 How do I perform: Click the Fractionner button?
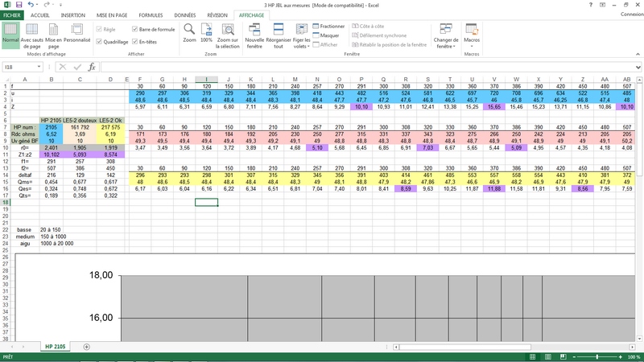(328, 27)
